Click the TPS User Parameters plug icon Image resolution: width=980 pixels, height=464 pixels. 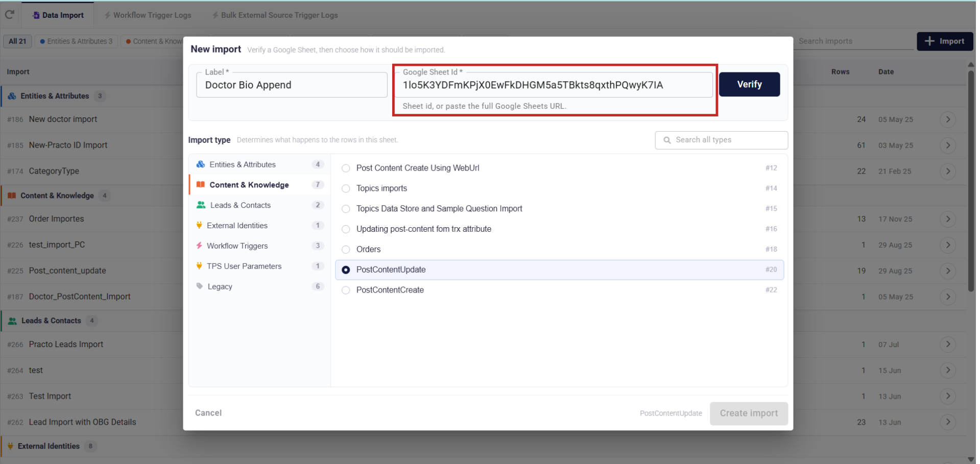pos(199,266)
